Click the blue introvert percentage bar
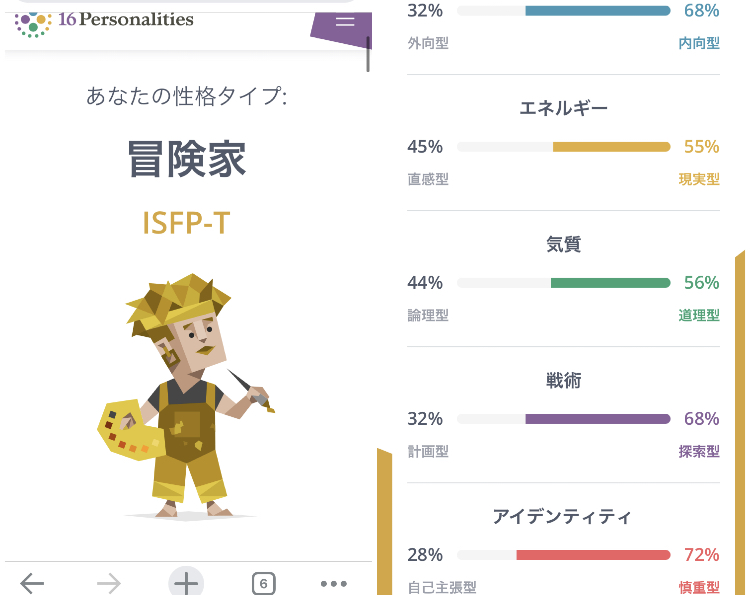This screenshot has height=595, width=750. pos(597,11)
